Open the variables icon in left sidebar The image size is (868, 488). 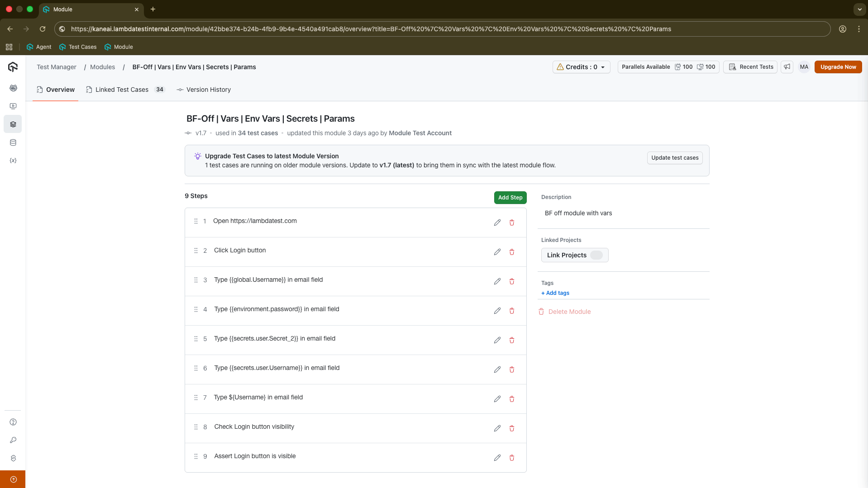pos(13,161)
